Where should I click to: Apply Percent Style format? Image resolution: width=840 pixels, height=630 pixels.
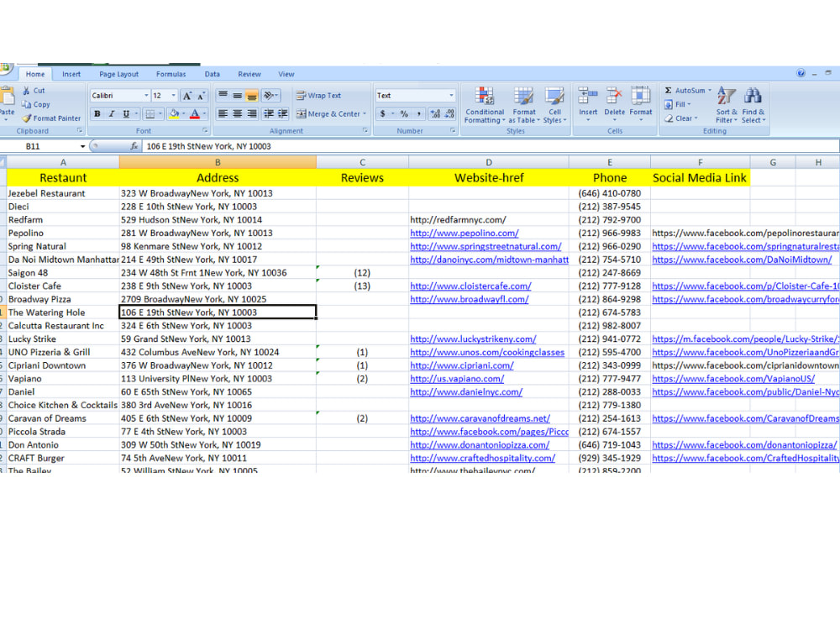404,113
